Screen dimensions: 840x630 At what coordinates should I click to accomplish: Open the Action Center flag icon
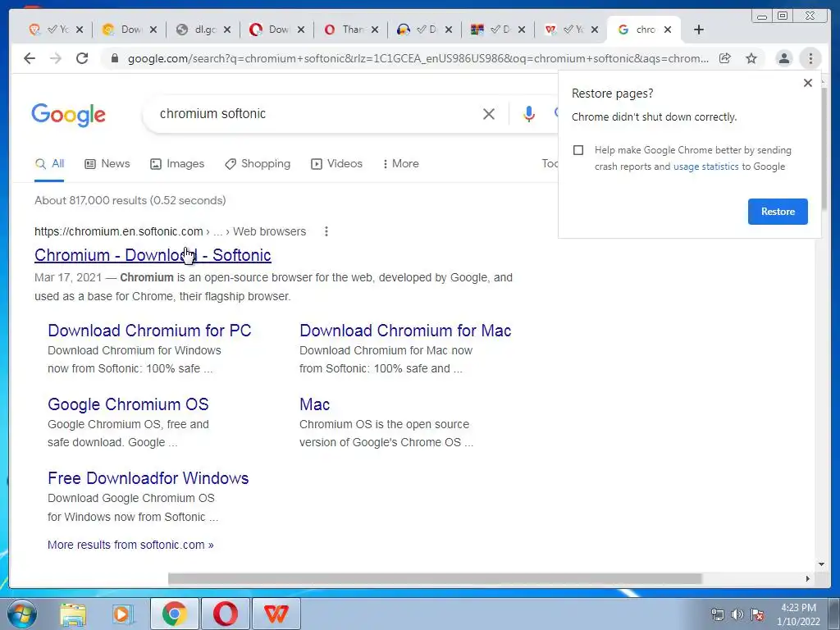pyautogui.click(x=757, y=614)
